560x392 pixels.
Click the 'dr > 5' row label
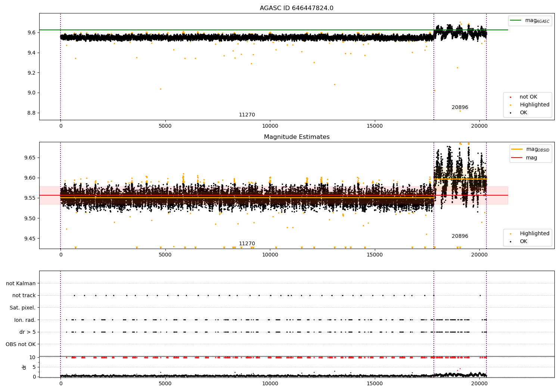[28, 332]
